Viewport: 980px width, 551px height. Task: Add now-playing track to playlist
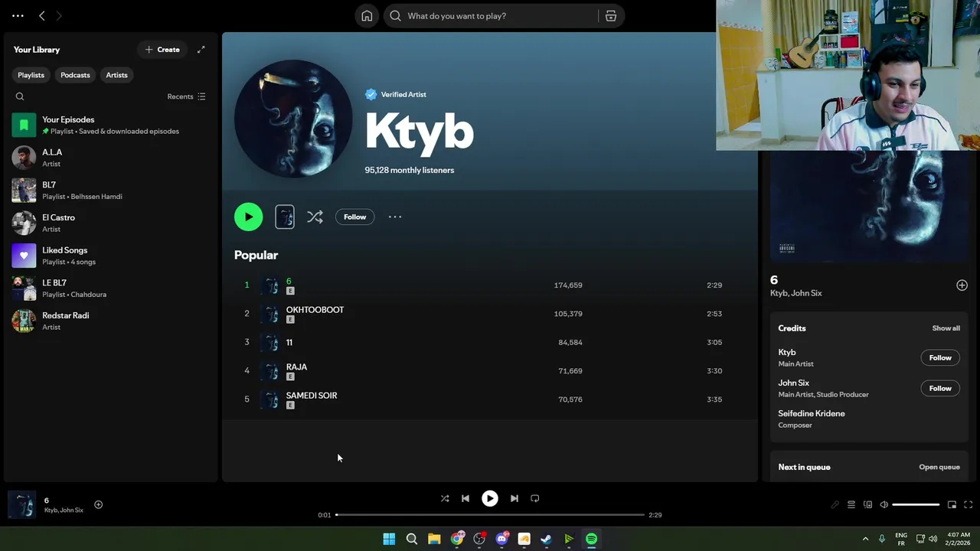click(98, 505)
